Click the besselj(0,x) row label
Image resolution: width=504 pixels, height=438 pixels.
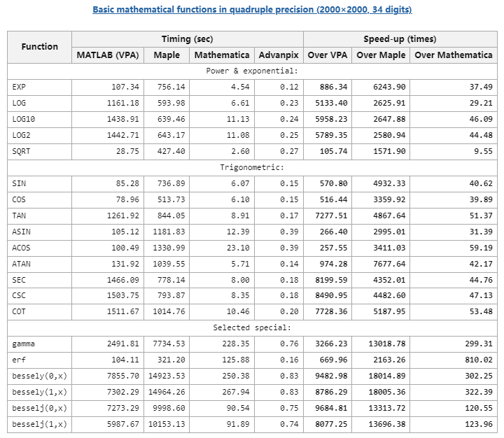point(39,408)
